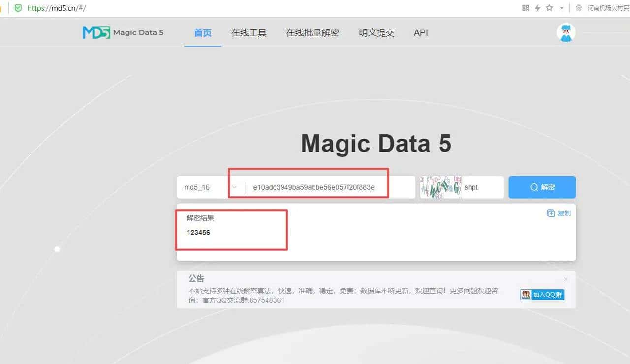Dismiss the 公告 announcement with its × control
Screen dimensions: 630x364
pyautogui.click(x=566, y=279)
